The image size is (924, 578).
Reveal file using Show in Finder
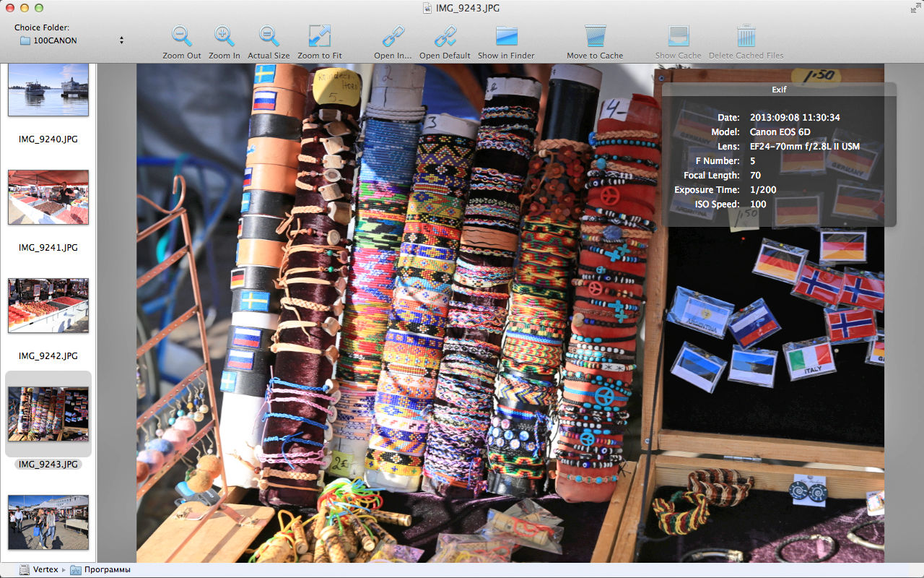(x=507, y=36)
